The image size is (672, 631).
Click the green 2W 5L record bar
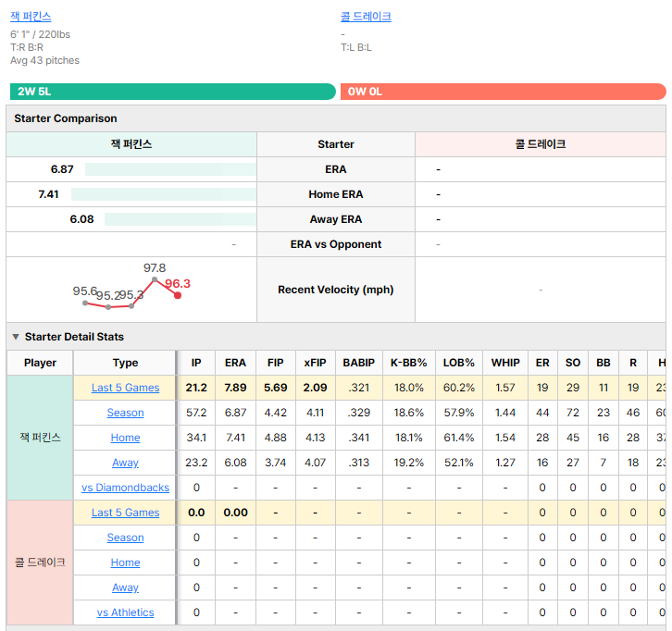point(173,92)
